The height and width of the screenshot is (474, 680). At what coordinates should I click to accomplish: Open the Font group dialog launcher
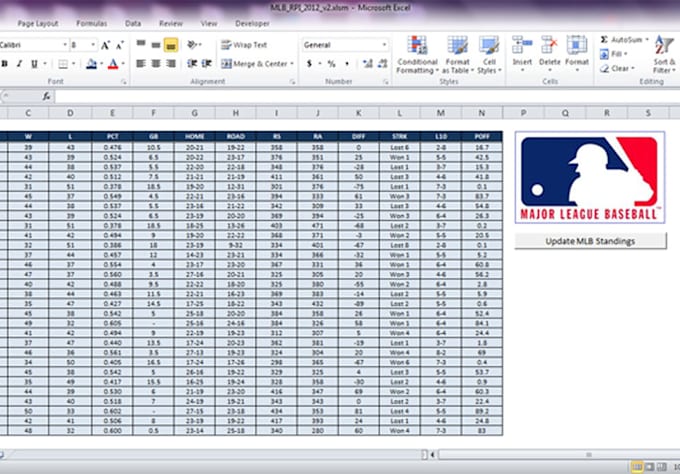pyautogui.click(x=124, y=82)
